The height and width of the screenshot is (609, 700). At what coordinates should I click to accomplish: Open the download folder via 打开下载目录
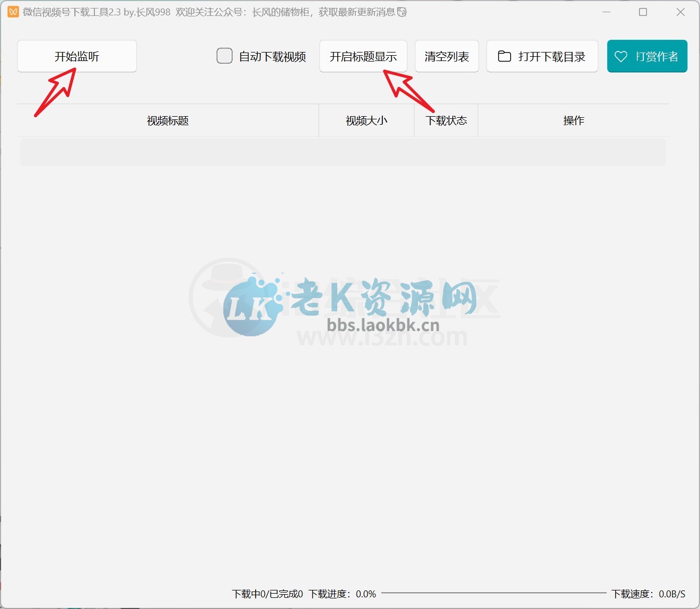point(542,56)
